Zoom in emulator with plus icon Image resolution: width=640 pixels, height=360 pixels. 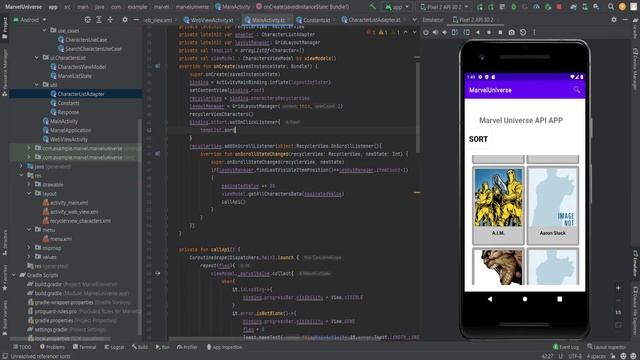(x=618, y=288)
